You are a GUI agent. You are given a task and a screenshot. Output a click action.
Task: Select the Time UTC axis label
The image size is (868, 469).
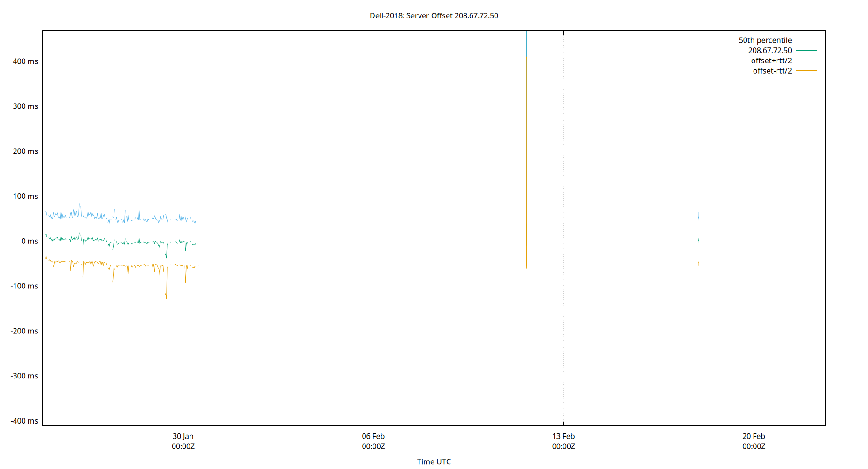tap(434, 461)
